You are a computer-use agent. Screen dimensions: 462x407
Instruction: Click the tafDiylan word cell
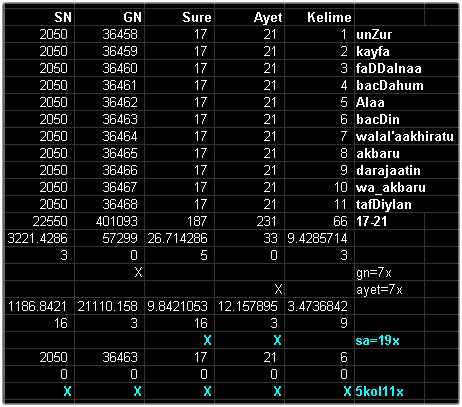pyautogui.click(x=389, y=204)
